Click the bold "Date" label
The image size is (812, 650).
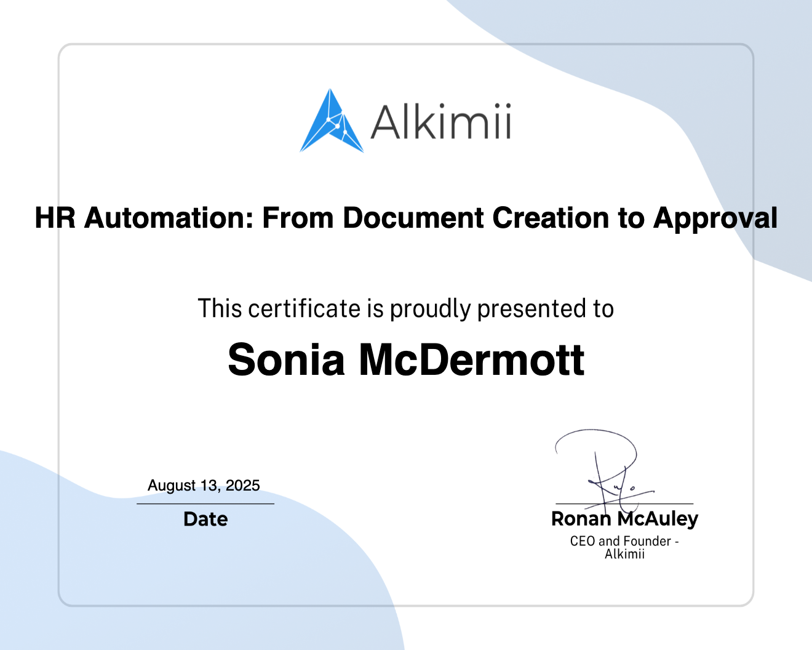(x=205, y=519)
